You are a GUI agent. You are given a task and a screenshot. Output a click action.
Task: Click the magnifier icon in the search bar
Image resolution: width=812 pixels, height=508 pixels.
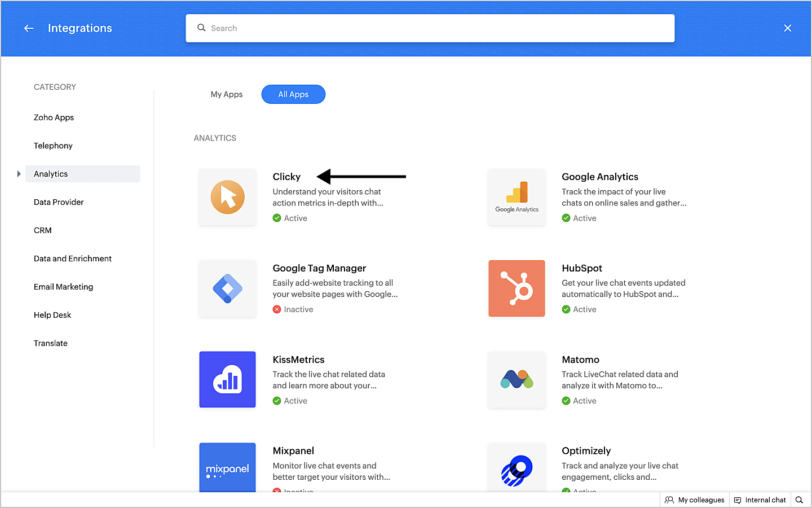tap(201, 28)
